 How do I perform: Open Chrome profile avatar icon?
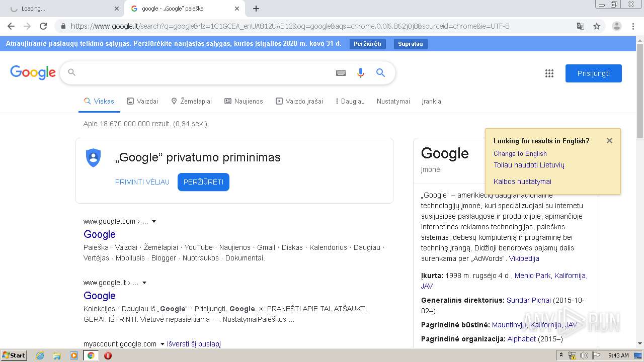pyautogui.click(x=617, y=26)
